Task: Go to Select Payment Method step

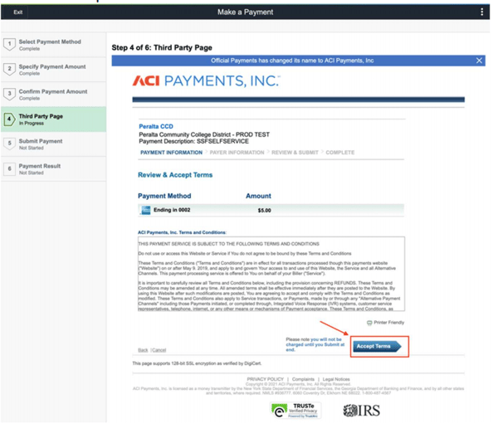Action: pyautogui.click(x=53, y=45)
